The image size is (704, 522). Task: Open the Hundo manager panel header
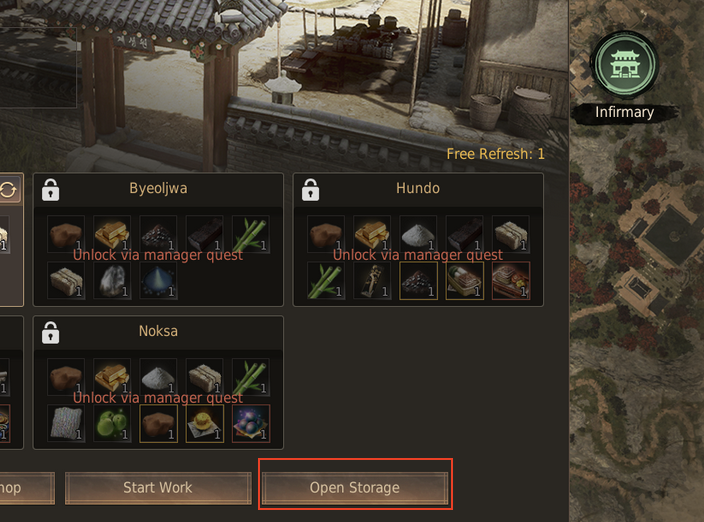pos(418,189)
